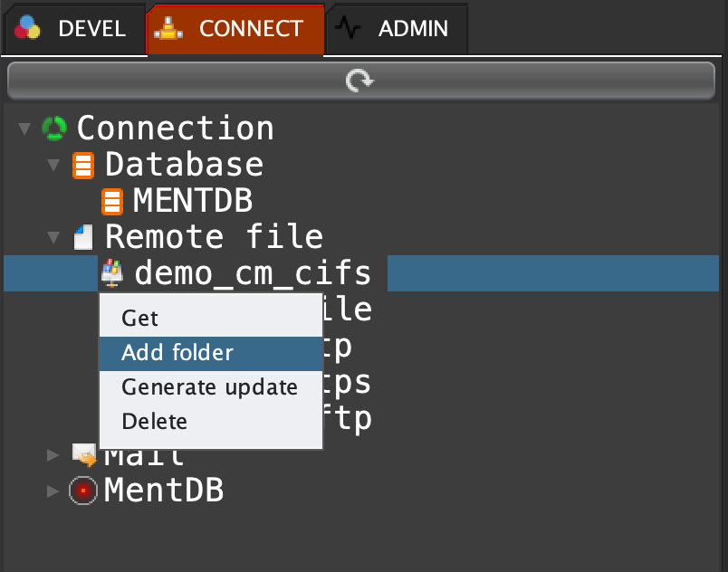This screenshot has height=572, width=728.
Task: Click the demo_cm_cifs connection icon
Action: [x=112, y=273]
